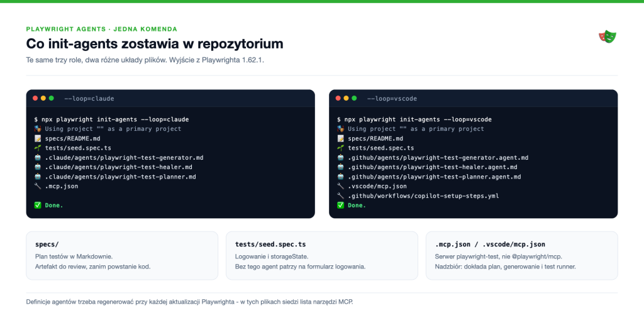This screenshot has width=644, height=315.
Task: Click the text 'Logowanie i storageState.'
Action: tap(273, 257)
